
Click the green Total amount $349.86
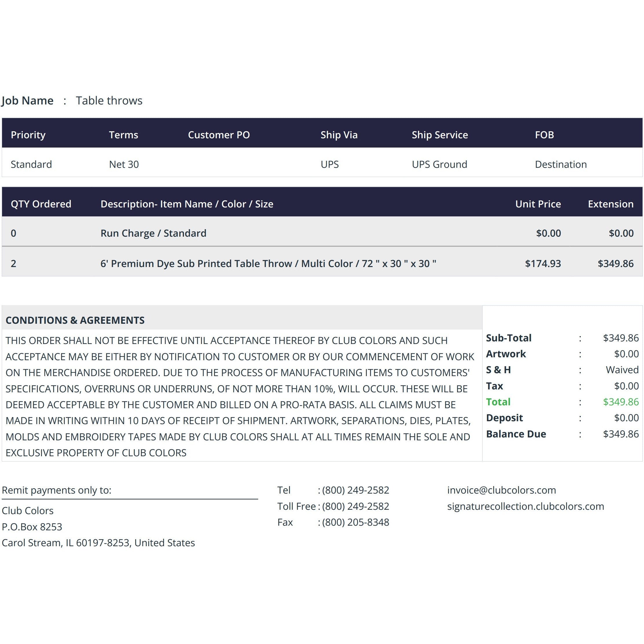coord(621,402)
